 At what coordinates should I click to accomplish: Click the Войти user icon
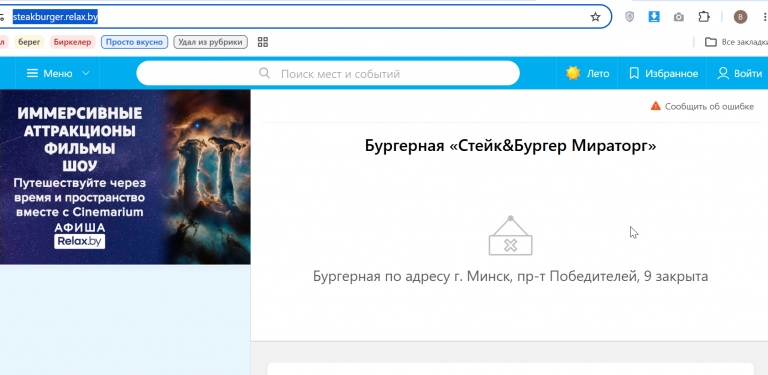723,73
